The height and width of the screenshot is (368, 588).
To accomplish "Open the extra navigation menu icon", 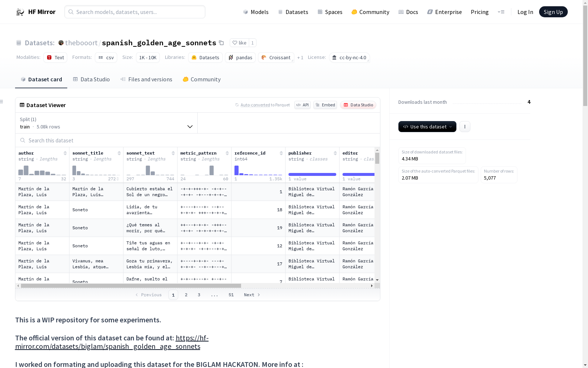I will coord(501,12).
